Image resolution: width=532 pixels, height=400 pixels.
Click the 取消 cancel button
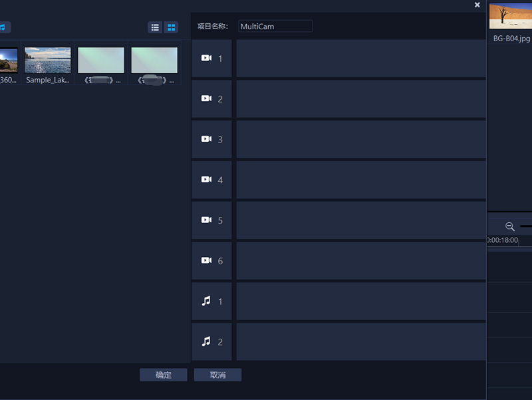(x=217, y=375)
